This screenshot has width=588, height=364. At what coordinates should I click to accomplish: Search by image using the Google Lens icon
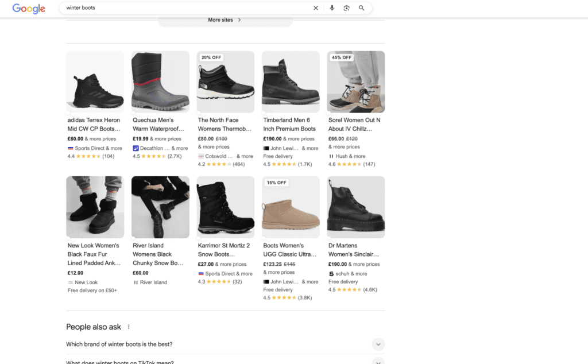(x=347, y=8)
